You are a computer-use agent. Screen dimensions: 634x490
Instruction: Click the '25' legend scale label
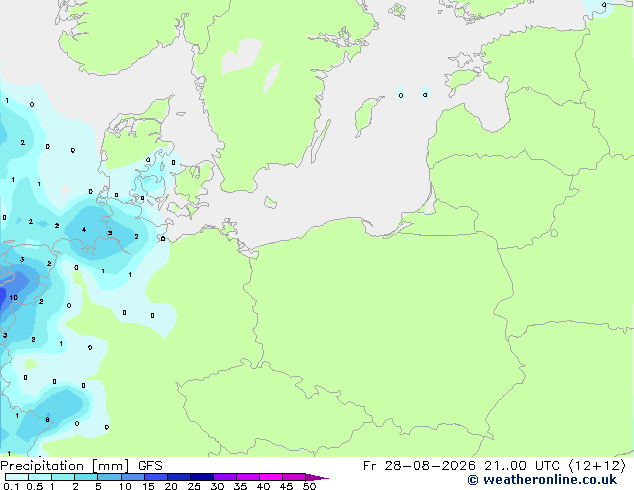(x=194, y=486)
